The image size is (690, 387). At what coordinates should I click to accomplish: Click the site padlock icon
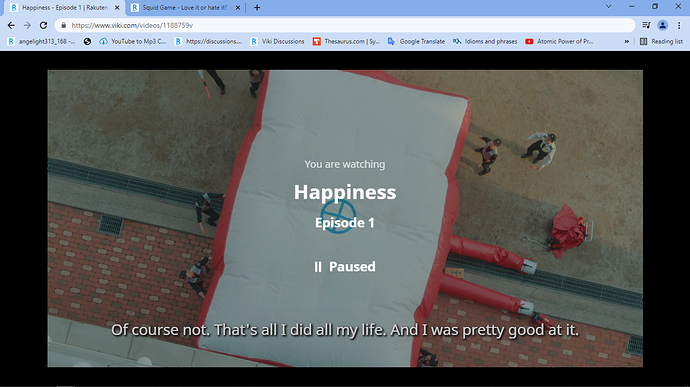coord(63,26)
